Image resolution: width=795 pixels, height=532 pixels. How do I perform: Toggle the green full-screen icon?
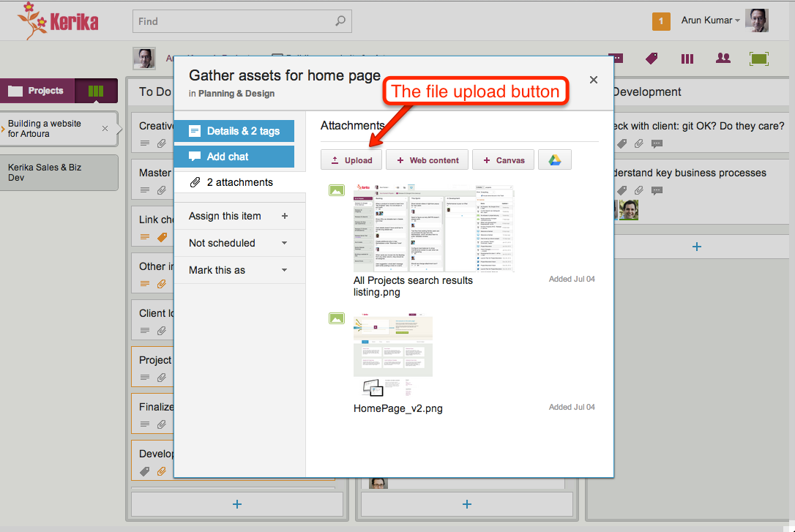click(x=759, y=59)
